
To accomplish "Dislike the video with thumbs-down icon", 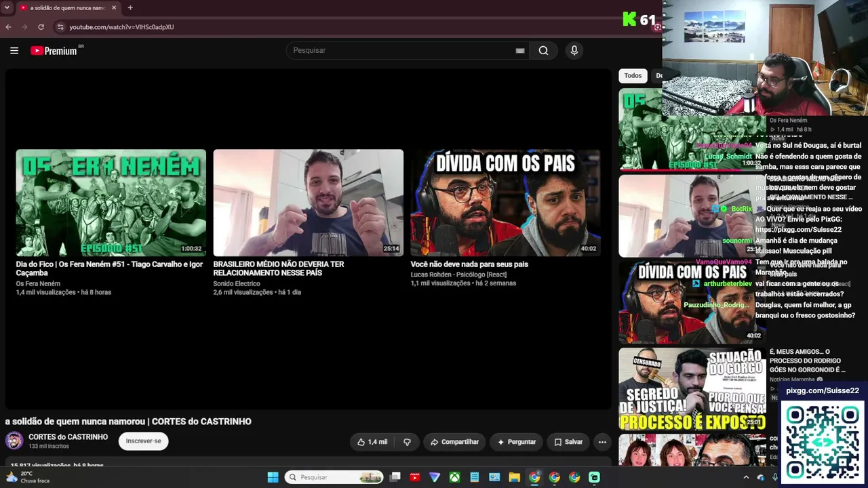I will (x=407, y=442).
